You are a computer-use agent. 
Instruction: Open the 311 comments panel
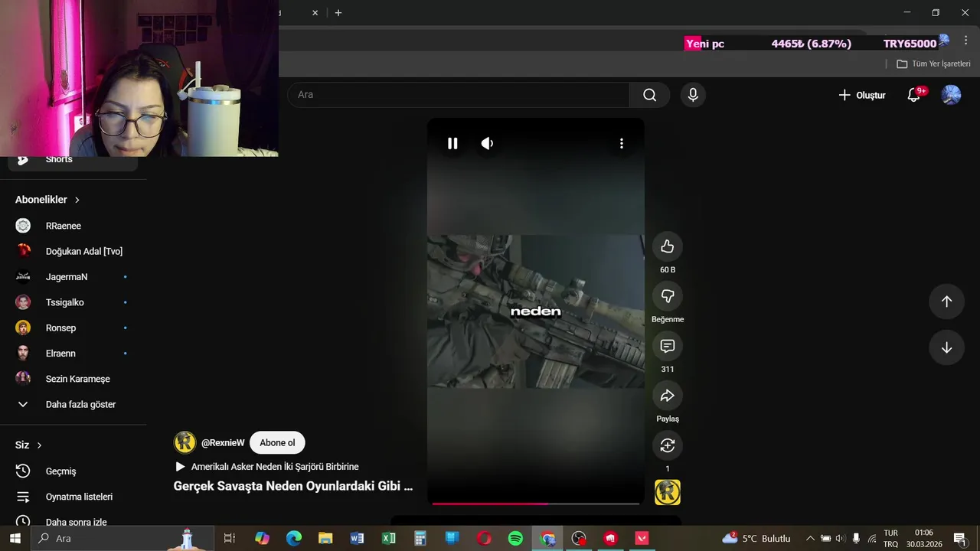[668, 346]
